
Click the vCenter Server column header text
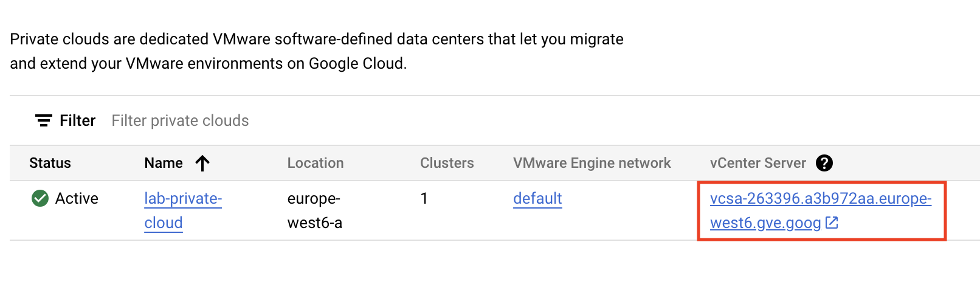[x=758, y=163]
